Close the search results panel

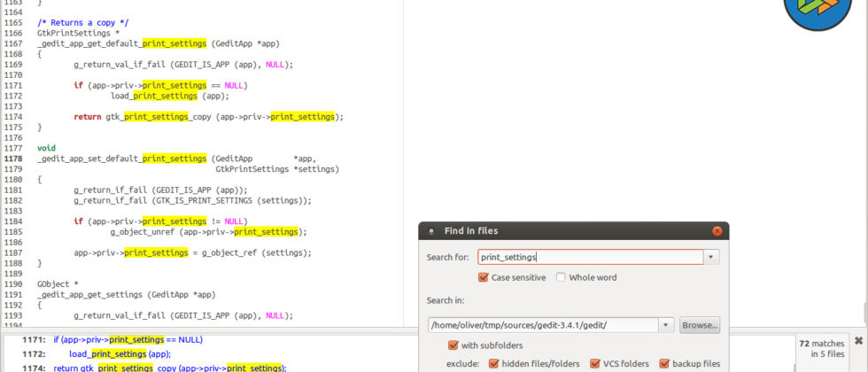point(857,341)
